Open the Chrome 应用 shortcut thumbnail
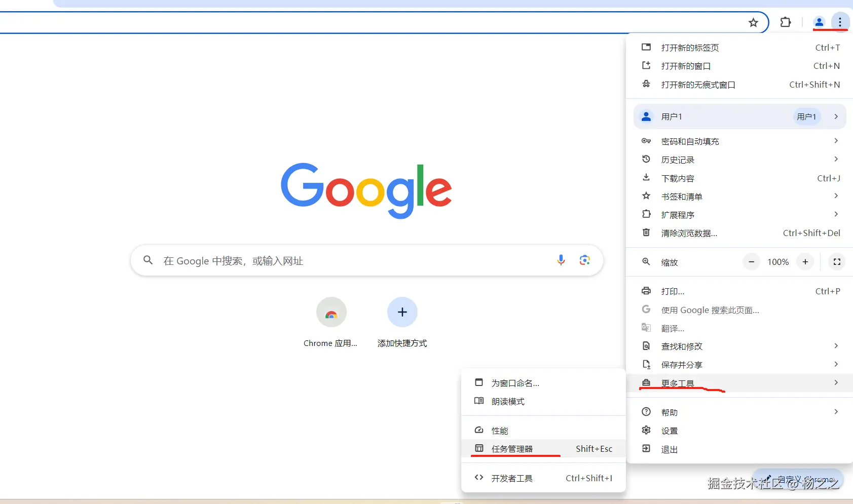The width and height of the screenshot is (853, 504). coord(331,312)
